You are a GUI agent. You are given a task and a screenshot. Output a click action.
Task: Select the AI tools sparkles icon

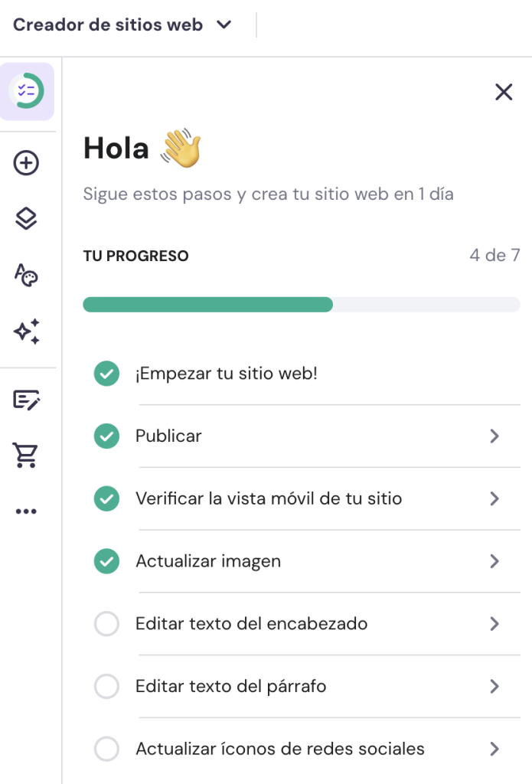[28, 331]
